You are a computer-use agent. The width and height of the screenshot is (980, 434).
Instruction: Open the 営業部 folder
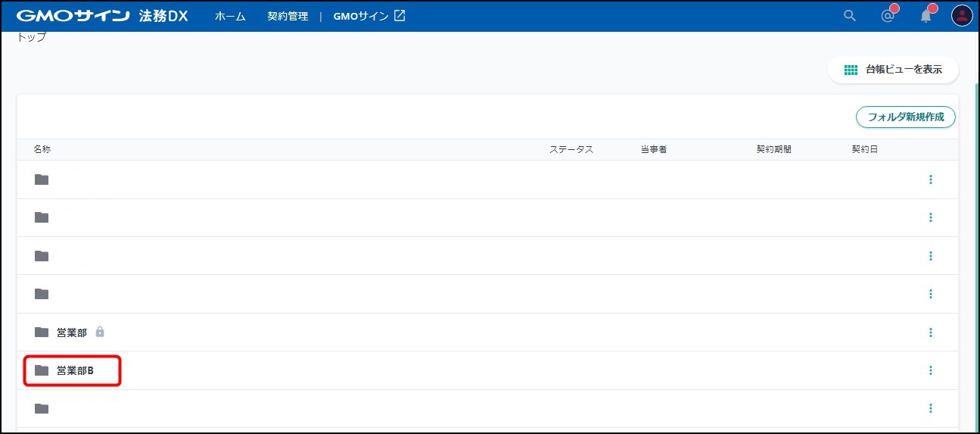point(72,332)
